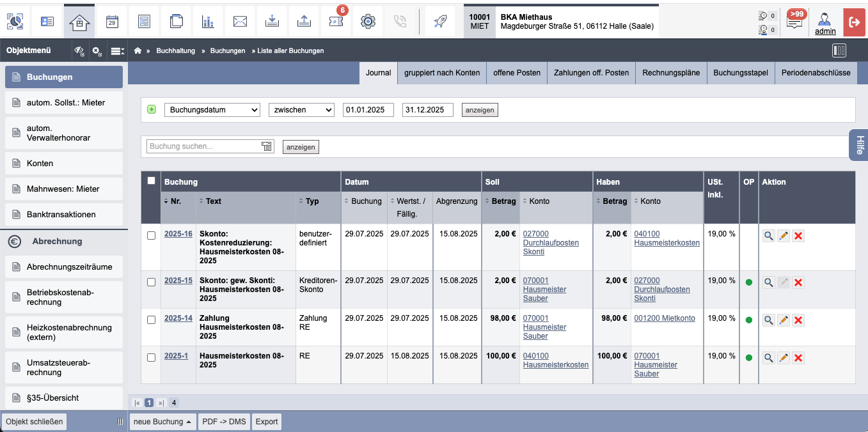The width and height of the screenshot is (868, 432).
Task: Click Objekt schließen button
Action: pos(35,422)
